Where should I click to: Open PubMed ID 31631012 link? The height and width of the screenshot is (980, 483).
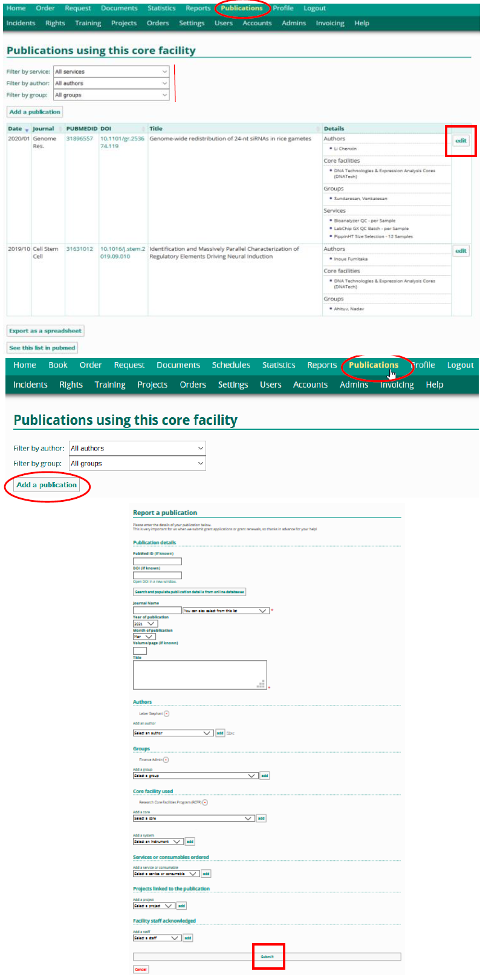pyautogui.click(x=79, y=249)
